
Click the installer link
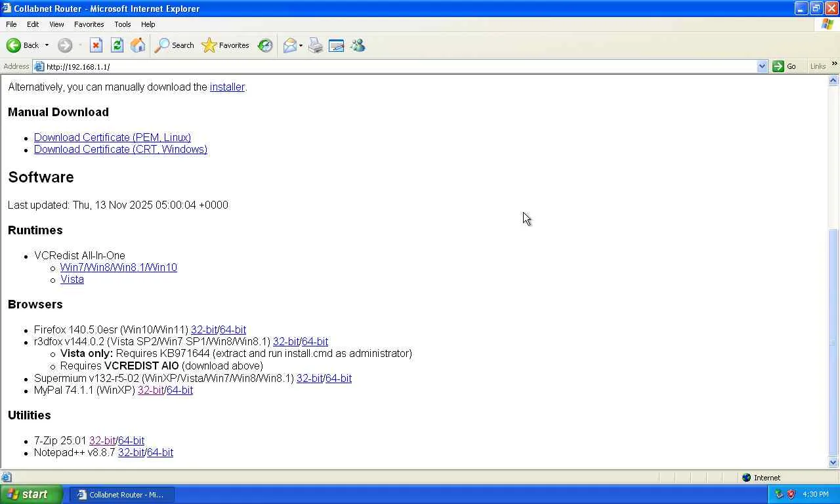[x=227, y=87]
